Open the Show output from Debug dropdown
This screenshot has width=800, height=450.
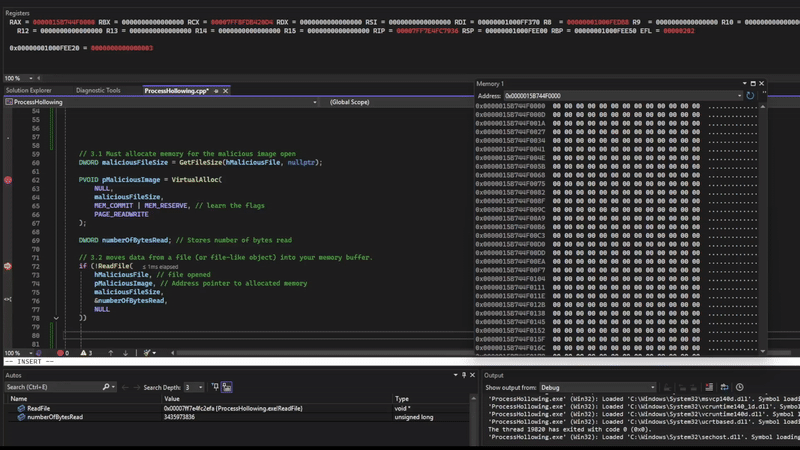pos(652,387)
